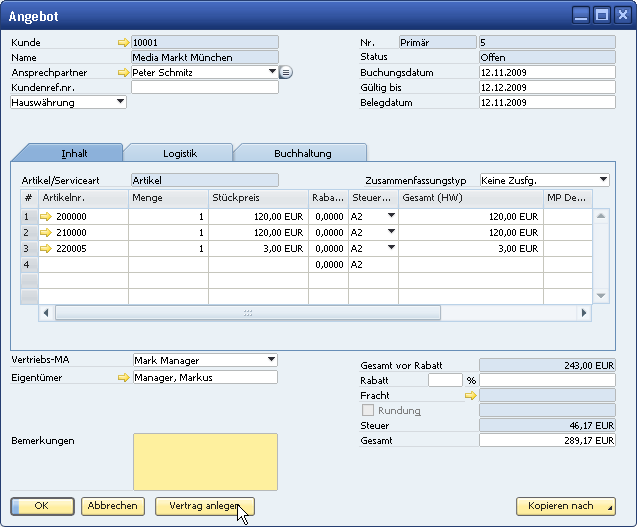Click the Abbrechen button
Viewport: 637px width, 527px height.
112,506
